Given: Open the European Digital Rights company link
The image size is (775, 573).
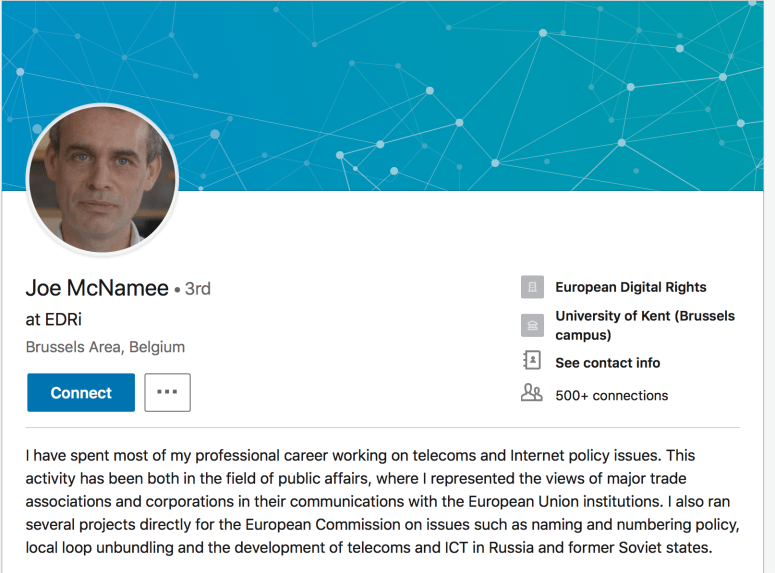Looking at the screenshot, I should tap(630, 287).
